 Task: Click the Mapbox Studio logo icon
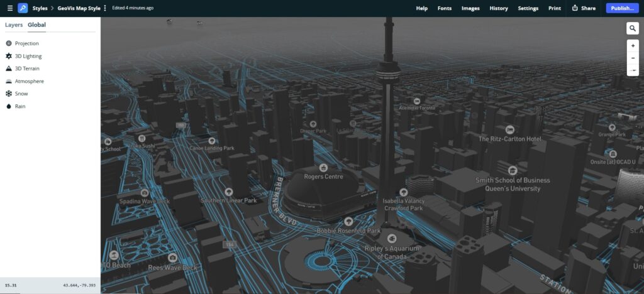coord(23,8)
